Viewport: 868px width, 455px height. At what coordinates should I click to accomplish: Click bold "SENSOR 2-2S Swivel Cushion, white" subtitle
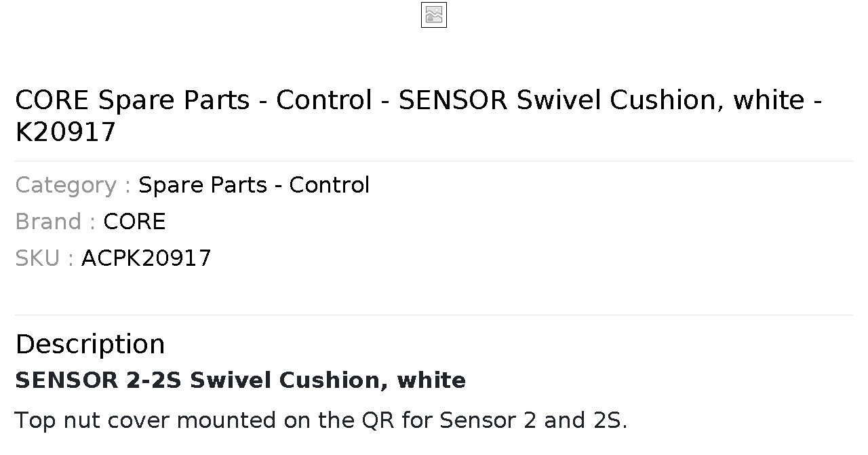tap(241, 380)
